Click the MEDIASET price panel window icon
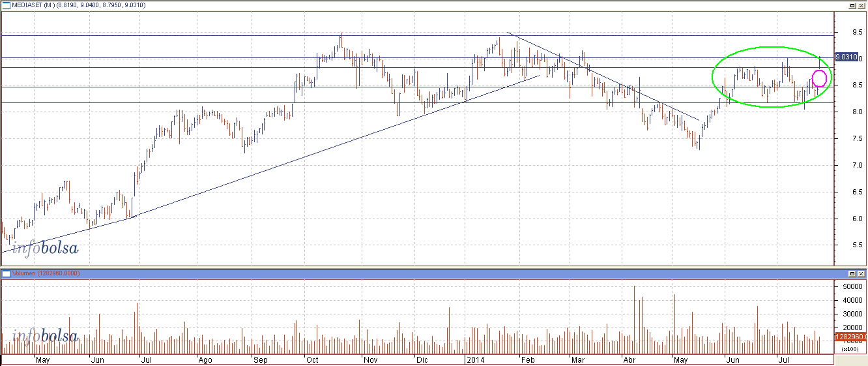This screenshot has height=366, width=868. coord(5,5)
